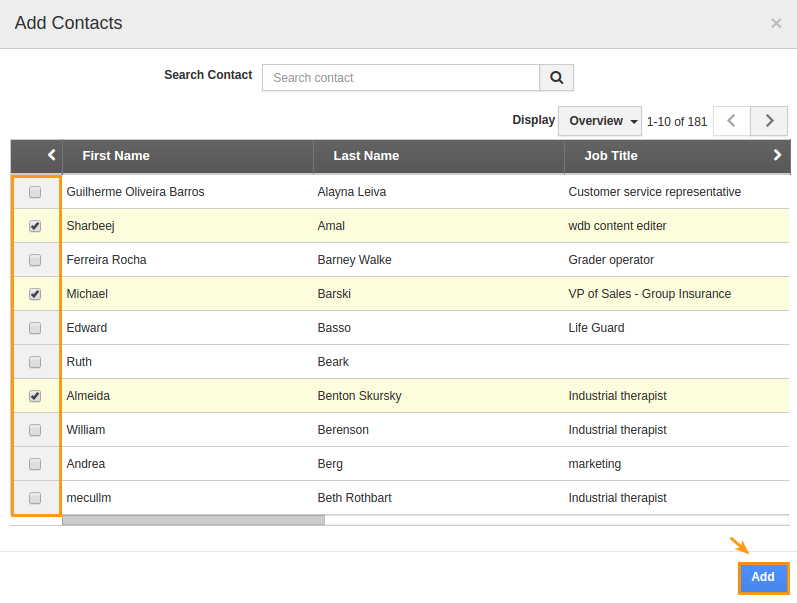797x603 pixels.
Task: Click the 1-10 of 181 page count
Action: [x=677, y=122]
